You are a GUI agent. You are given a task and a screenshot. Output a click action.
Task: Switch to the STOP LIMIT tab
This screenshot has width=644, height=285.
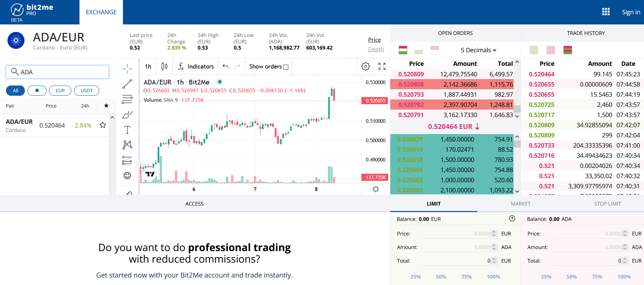click(607, 204)
